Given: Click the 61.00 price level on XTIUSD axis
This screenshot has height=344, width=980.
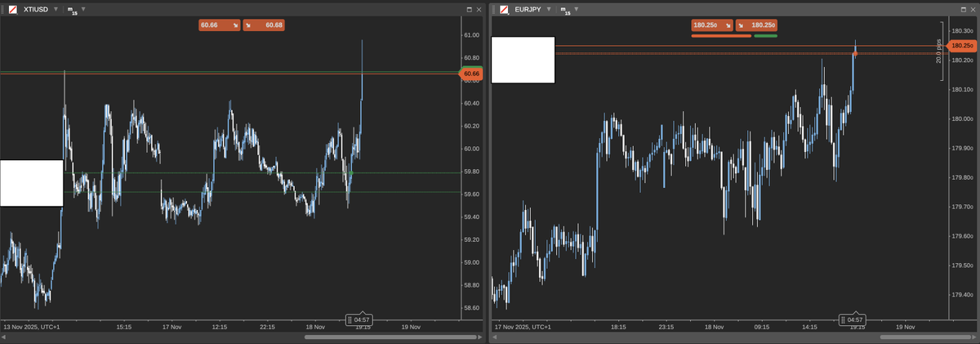Looking at the screenshot, I should [471, 35].
